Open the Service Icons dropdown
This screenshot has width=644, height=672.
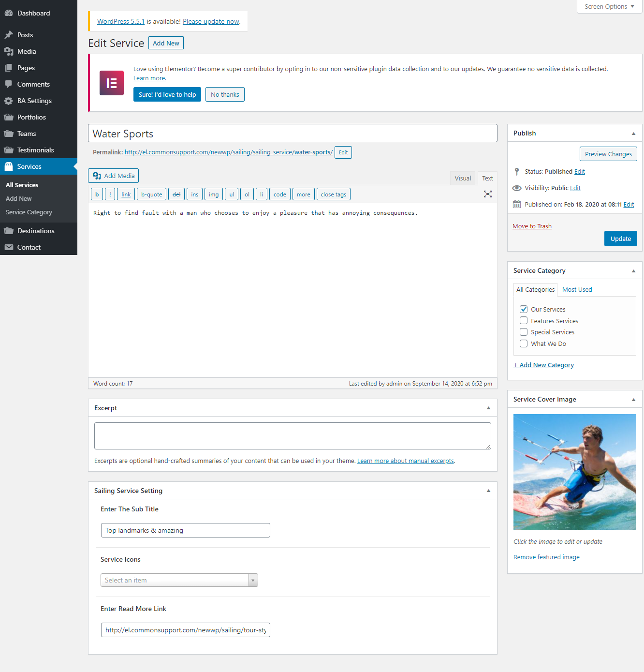(179, 580)
